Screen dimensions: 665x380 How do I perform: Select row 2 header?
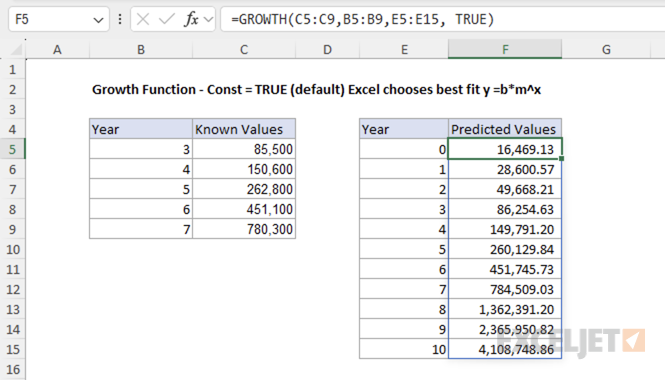point(12,89)
